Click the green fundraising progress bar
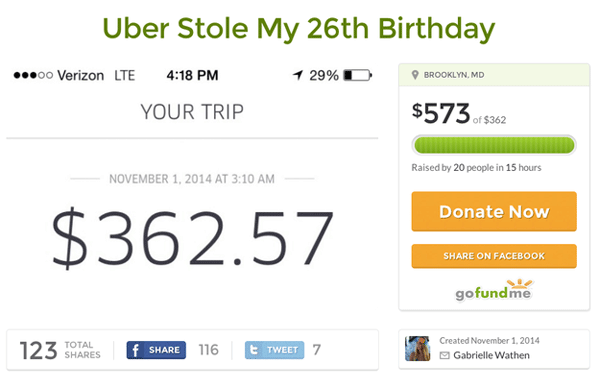The image size is (600, 388). [x=494, y=145]
